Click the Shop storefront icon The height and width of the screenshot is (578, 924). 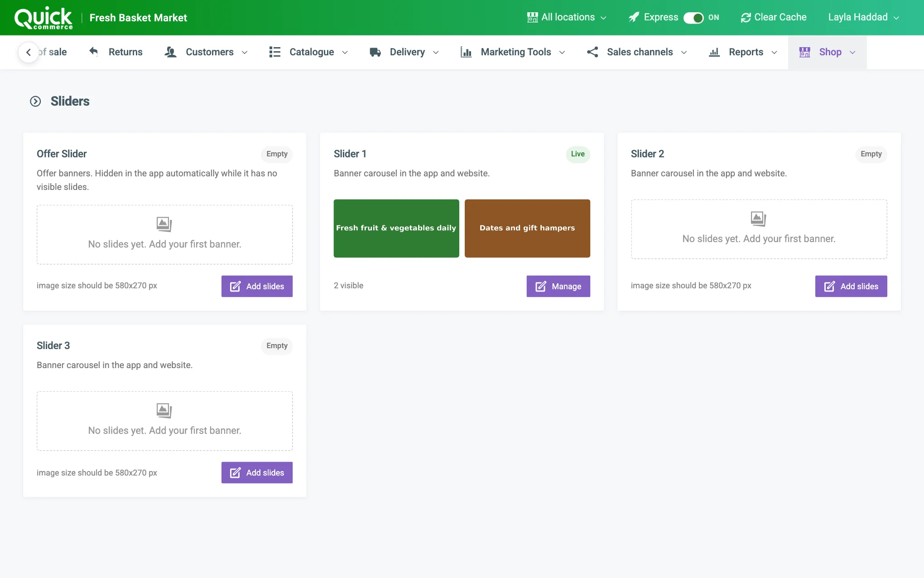tap(805, 52)
